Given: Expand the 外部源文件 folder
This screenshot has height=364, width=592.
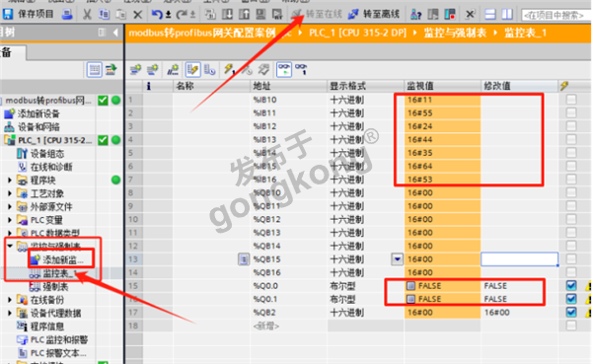Looking at the screenshot, I should (10, 206).
